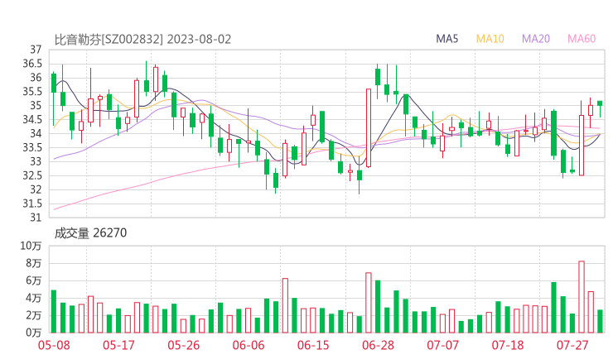This screenshot has height=364, width=613.
Task: Click the 0万 volume axis label
Action: (34, 333)
